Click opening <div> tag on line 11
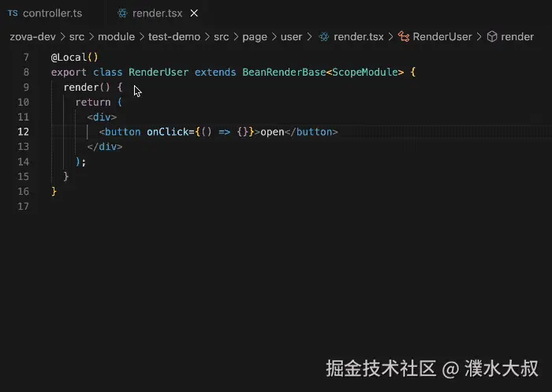552x392 pixels. pyautogui.click(x=102, y=117)
